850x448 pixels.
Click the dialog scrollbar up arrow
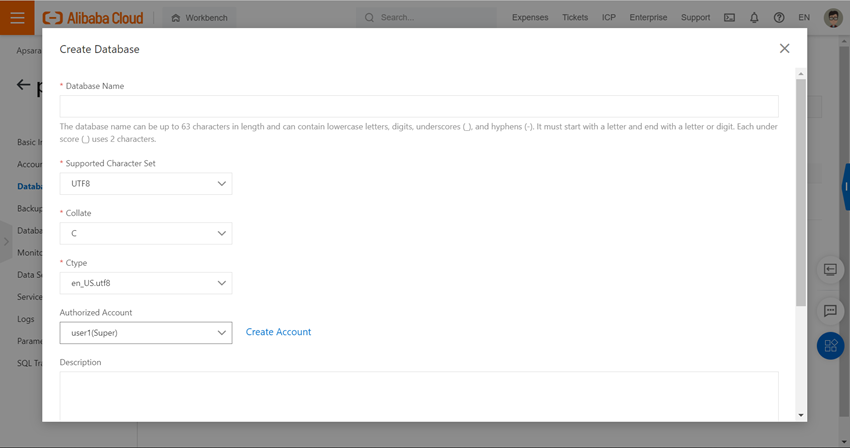pyautogui.click(x=801, y=74)
